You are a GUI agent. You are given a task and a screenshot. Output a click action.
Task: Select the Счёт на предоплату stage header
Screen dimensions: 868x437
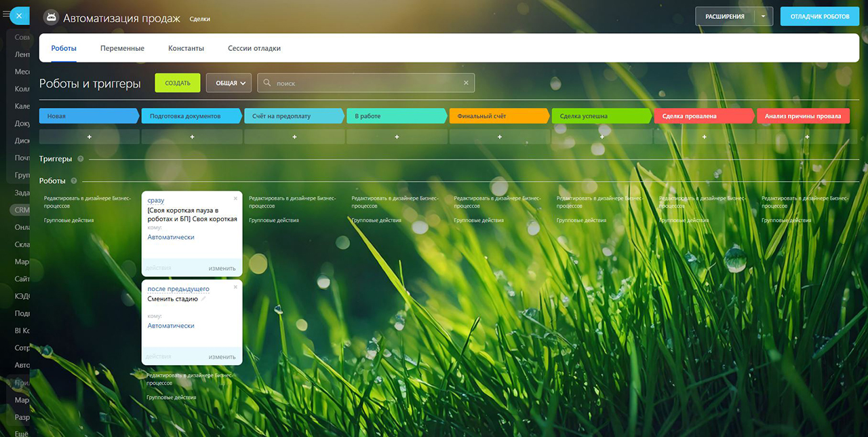tap(294, 116)
